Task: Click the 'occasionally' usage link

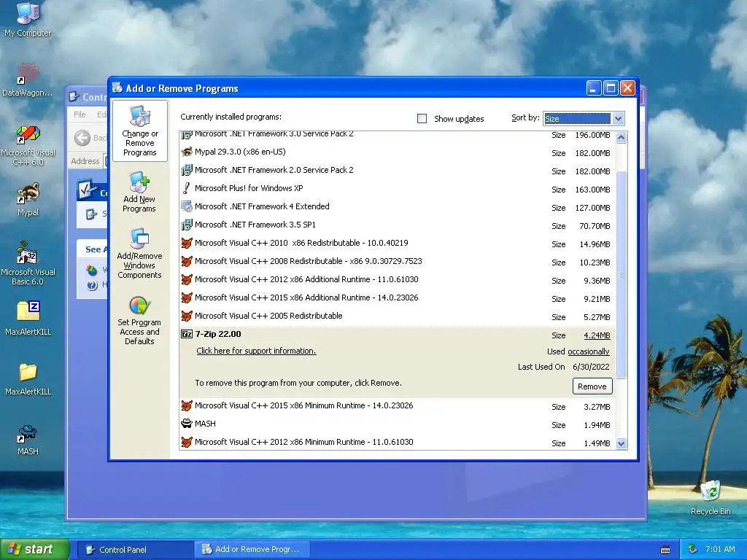Action: click(x=589, y=352)
